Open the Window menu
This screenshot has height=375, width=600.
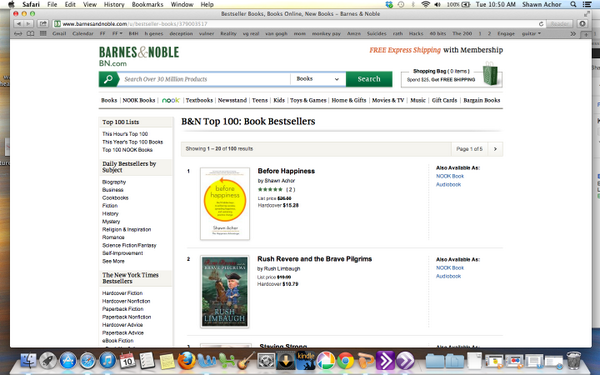point(182,4)
